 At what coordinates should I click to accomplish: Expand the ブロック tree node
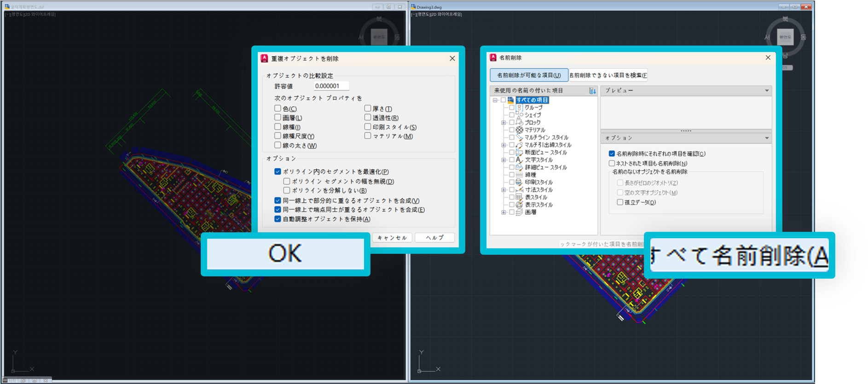(x=503, y=123)
